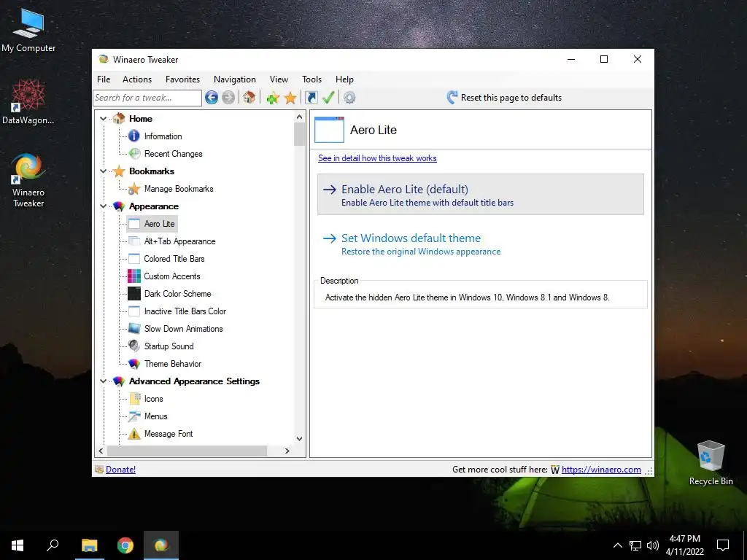Click Enable Aero Lite (default) button
The height and width of the screenshot is (560, 747).
click(x=480, y=194)
